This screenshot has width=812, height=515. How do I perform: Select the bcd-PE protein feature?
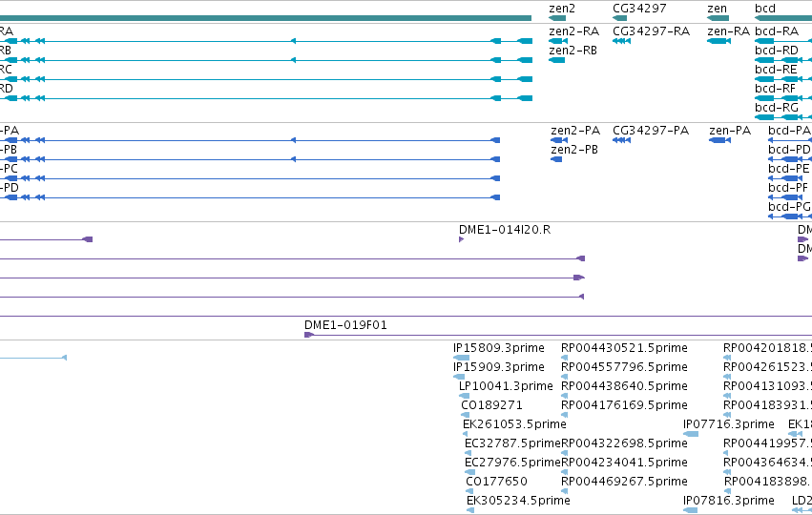coord(785,178)
